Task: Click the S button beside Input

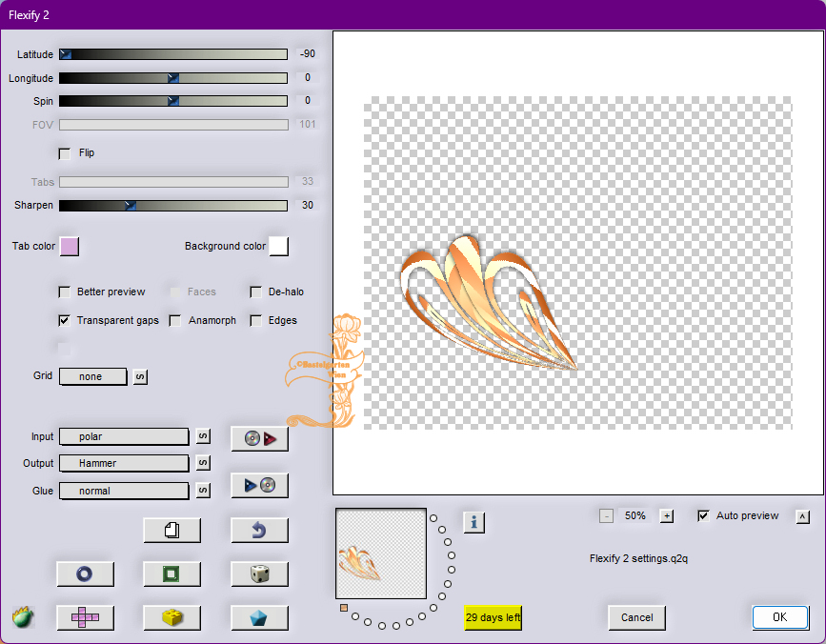Action: pyautogui.click(x=203, y=436)
